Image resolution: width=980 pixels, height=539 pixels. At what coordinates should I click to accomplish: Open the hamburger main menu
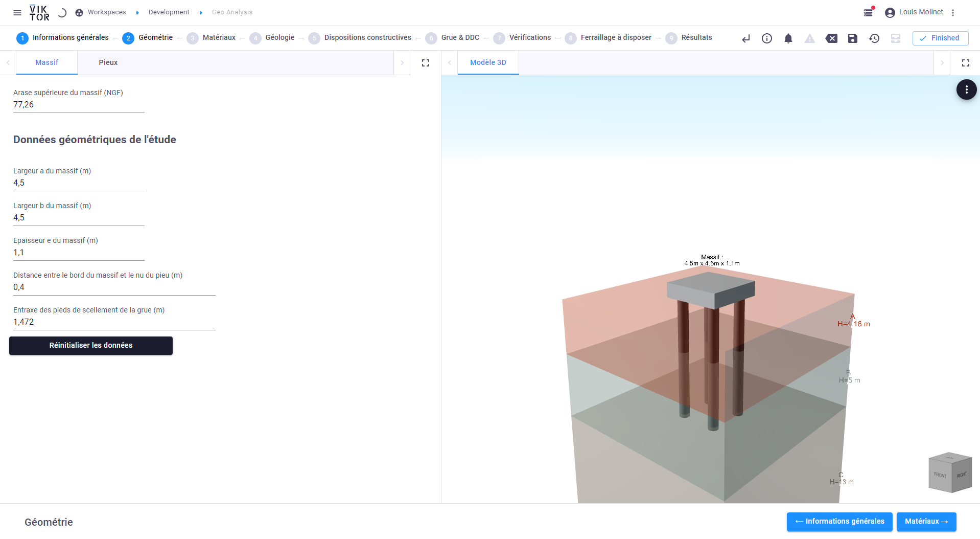click(17, 13)
